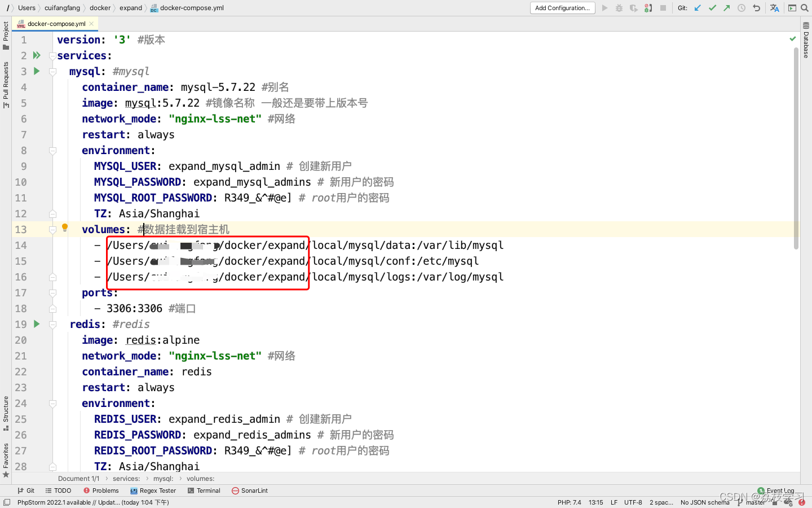The width and height of the screenshot is (812, 508).
Task: Collapse the services block fold marker
Action: (x=52, y=56)
